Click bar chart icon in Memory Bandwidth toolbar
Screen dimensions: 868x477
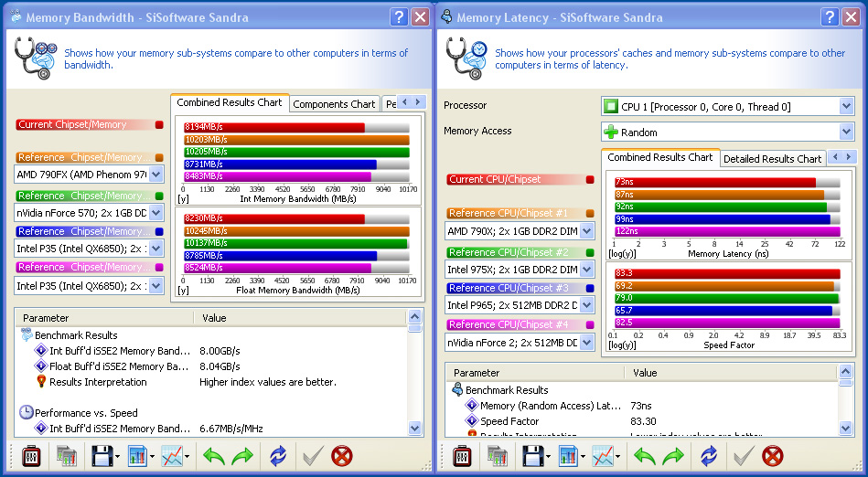(x=137, y=456)
